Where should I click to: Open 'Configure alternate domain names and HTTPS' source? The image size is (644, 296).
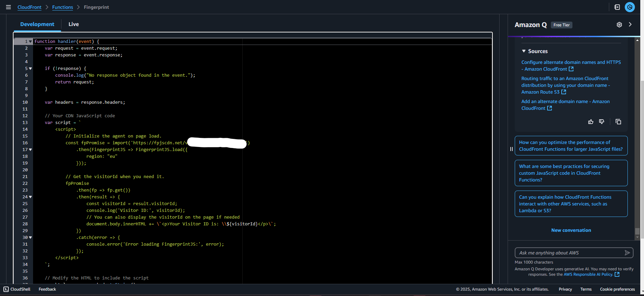coord(571,66)
